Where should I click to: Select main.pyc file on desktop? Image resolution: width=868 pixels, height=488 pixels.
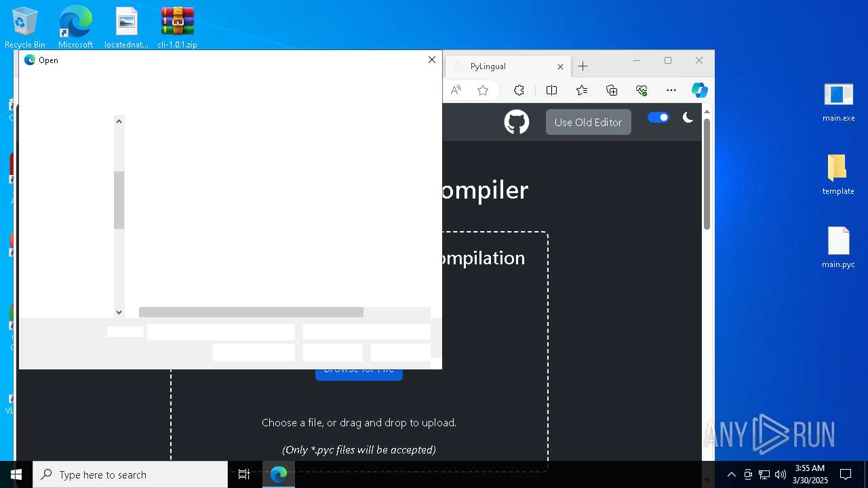tap(838, 248)
